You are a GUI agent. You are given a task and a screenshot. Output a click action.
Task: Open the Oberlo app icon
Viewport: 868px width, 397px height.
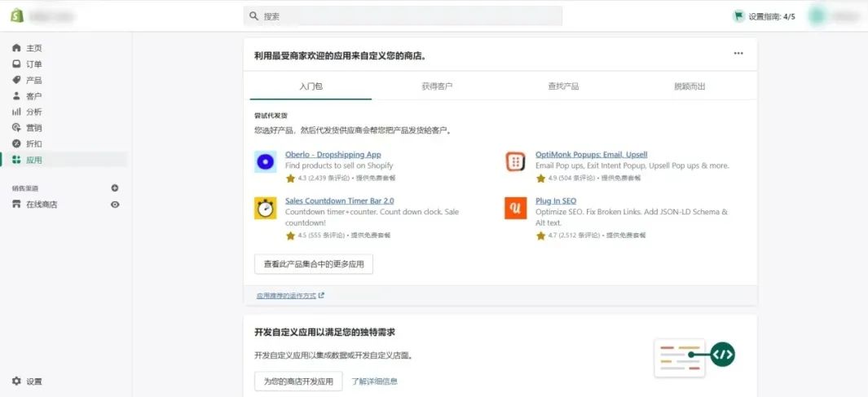pos(265,161)
